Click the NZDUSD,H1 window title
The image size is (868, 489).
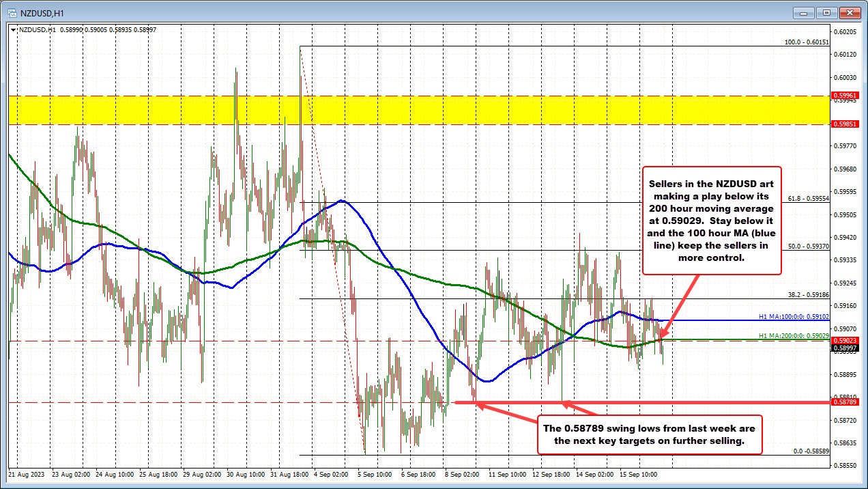[x=42, y=12]
